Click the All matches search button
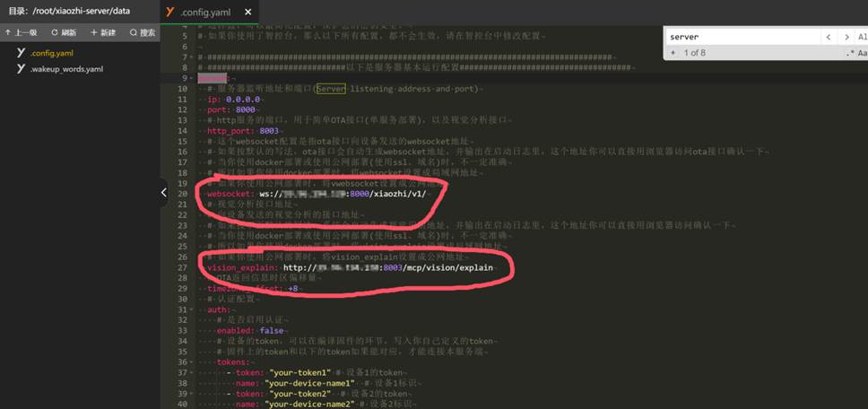The width and height of the screenshot is (868, 409). tap(862, 37)
